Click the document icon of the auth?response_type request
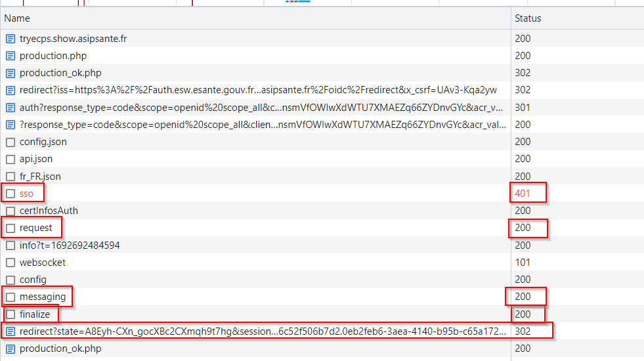 click(x=10, y=108)
